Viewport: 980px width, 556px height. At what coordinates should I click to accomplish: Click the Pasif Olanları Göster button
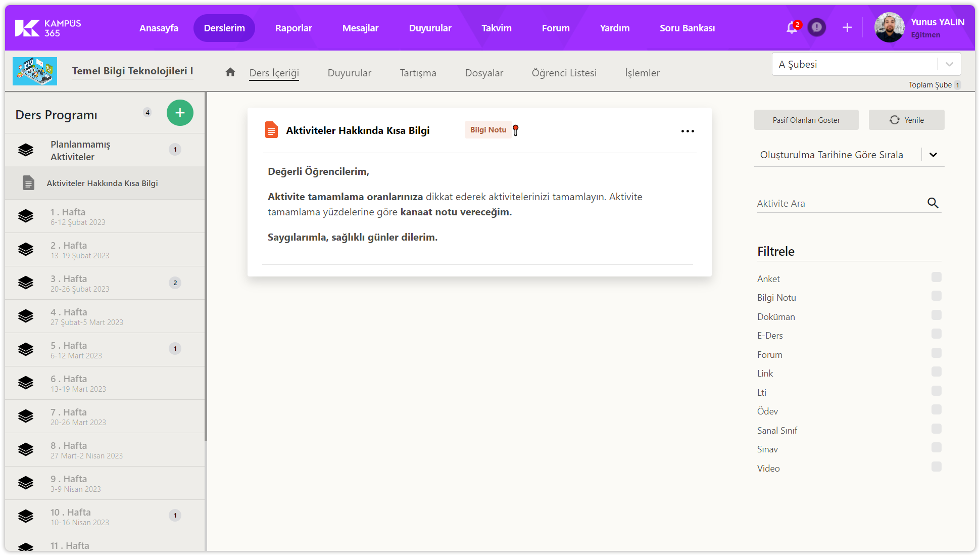[x=806, y=120]
